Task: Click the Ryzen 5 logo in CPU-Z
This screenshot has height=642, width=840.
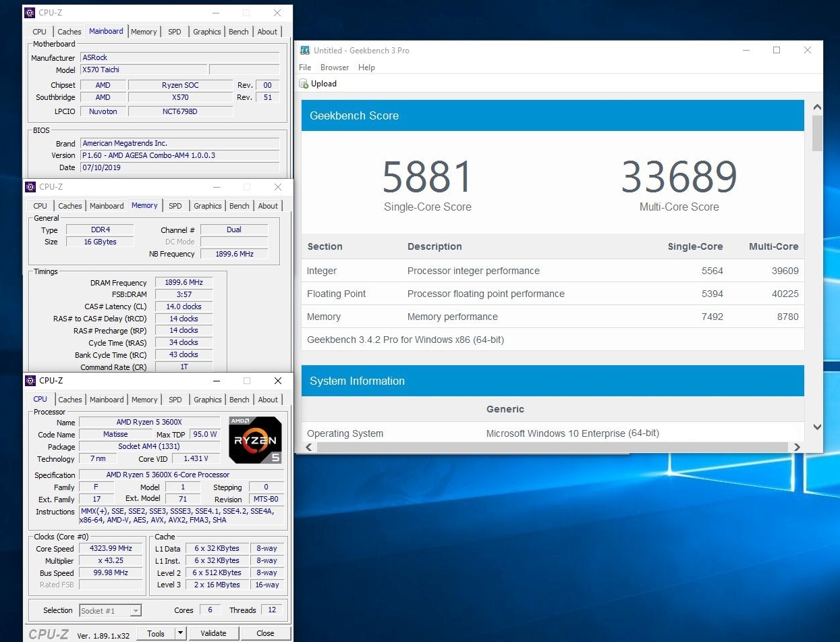Action: coord(255,440)
